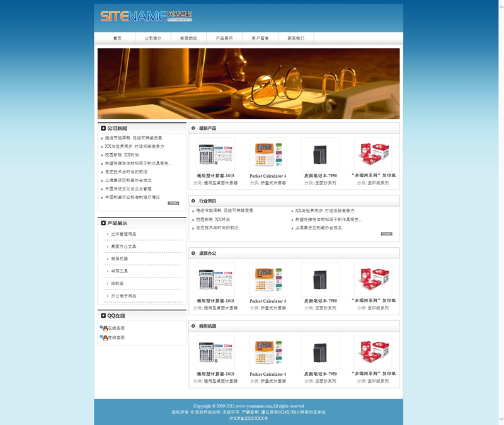Click the 皮面笔记本-7950 thumbnail under 桌面办公
The height and width of the screenshot is (425, 504).
tap(320, 279)
